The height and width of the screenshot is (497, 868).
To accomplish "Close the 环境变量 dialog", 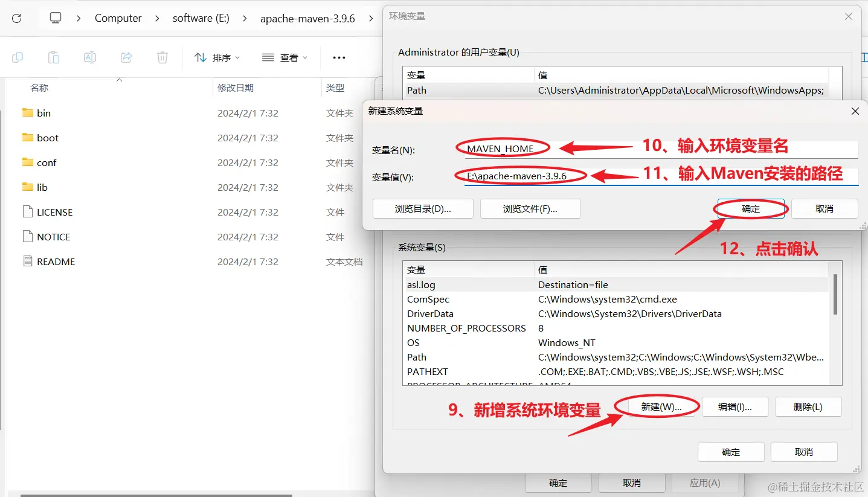I will pos(849,17).
